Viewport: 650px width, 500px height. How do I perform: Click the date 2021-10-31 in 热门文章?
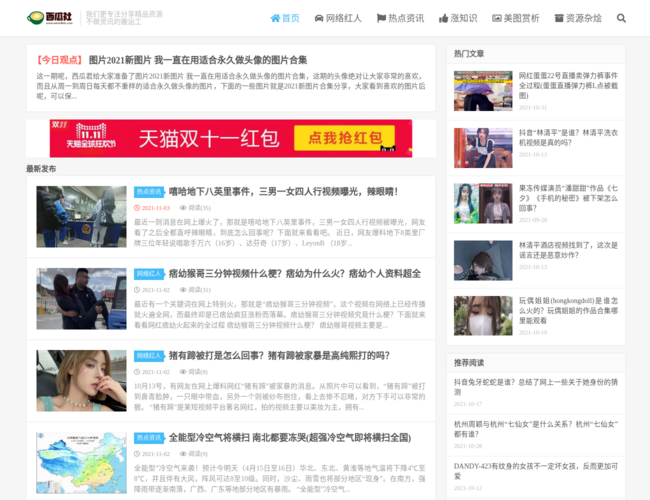(533, 107)
